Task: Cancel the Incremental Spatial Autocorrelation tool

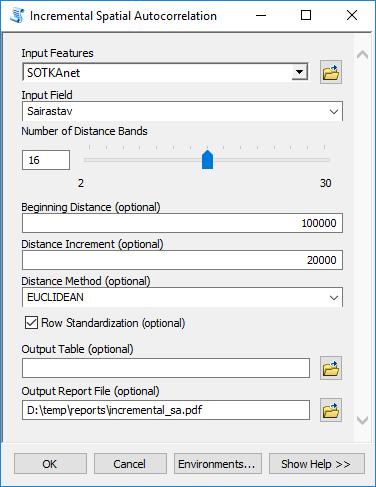Action: [x=130, y=464]
